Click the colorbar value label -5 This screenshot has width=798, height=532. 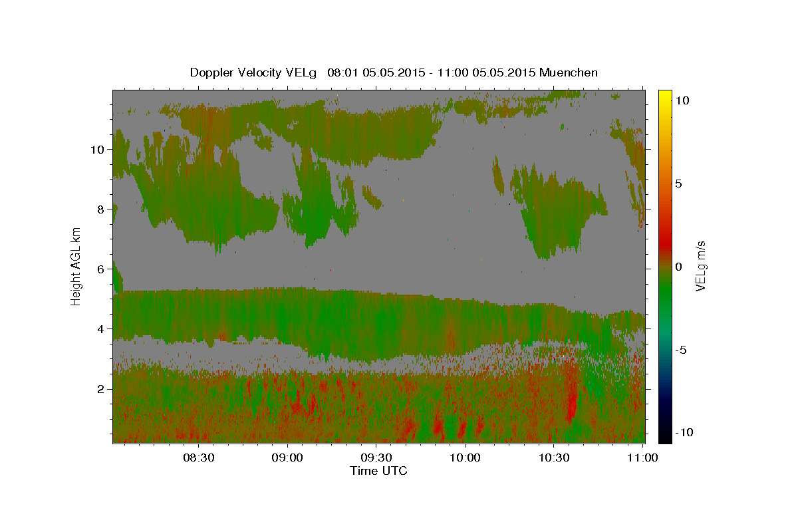681,350
